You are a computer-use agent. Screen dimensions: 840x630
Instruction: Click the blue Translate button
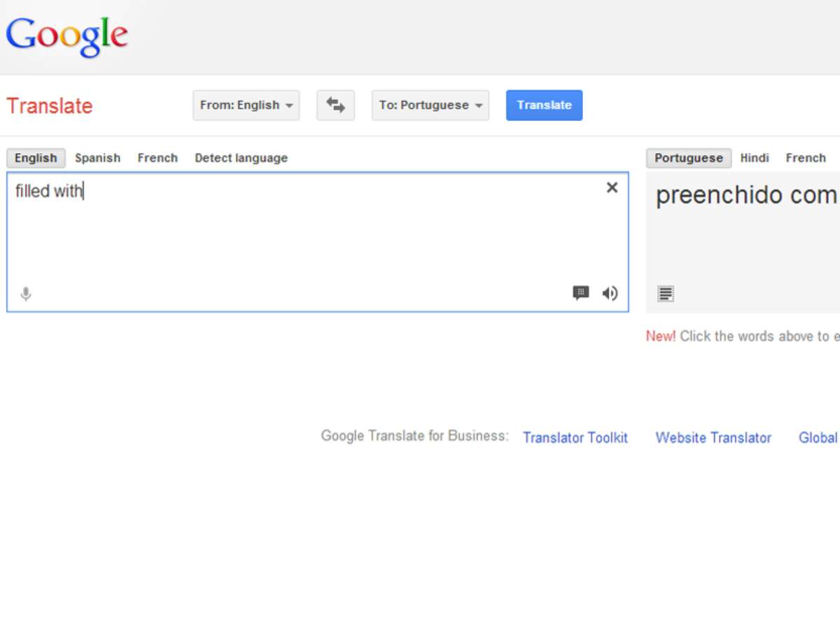[544, 105]
